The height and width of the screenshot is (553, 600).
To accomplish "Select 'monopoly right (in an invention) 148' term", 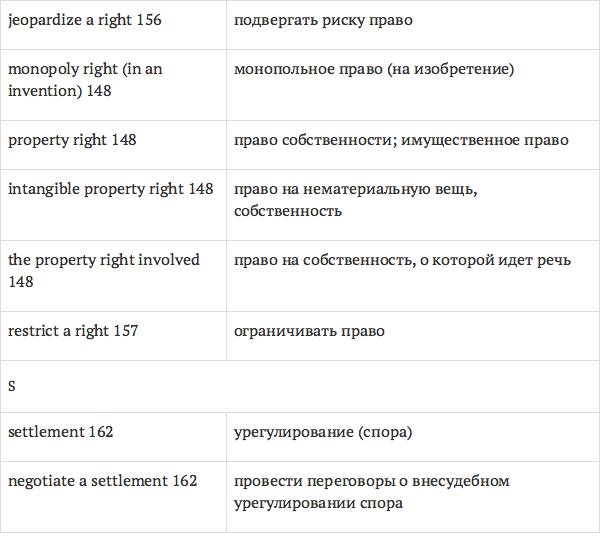I will coord(85,80).
